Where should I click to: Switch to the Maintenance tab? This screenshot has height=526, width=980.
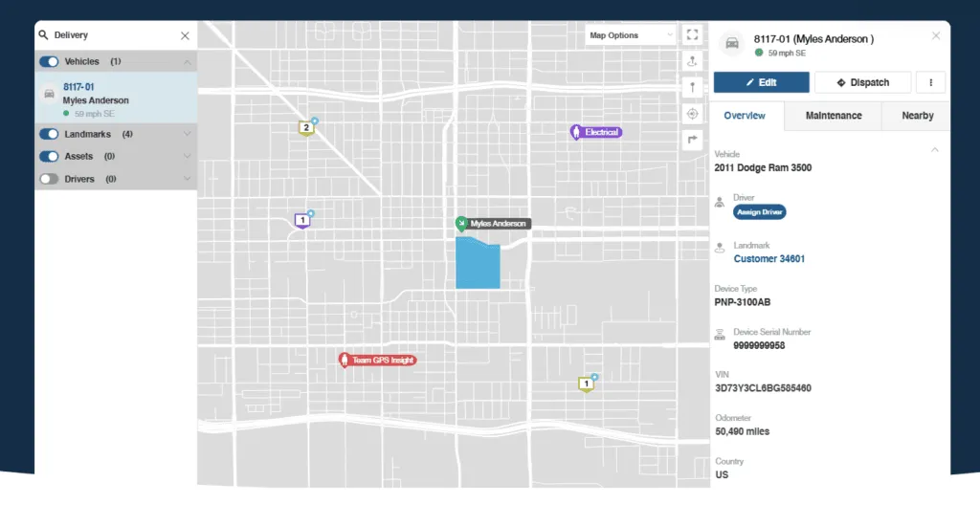pyautogui.click(x=833, y=116)
